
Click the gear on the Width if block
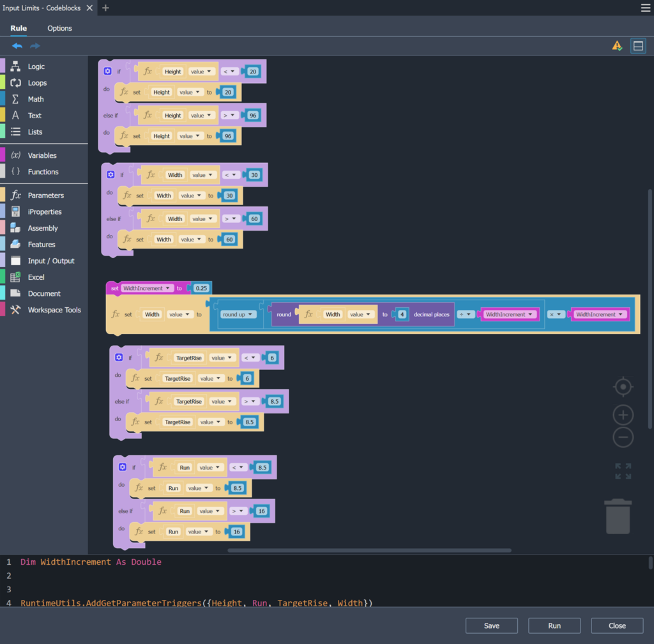(110, 174)
